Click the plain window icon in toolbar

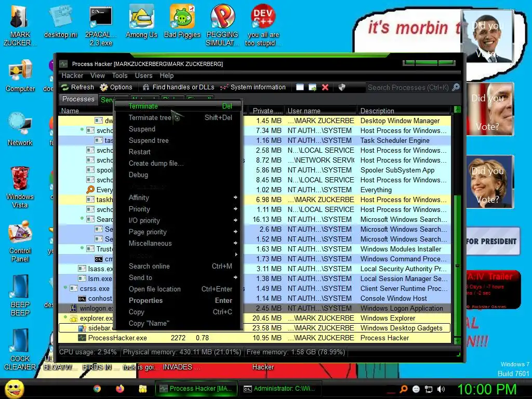300,87
